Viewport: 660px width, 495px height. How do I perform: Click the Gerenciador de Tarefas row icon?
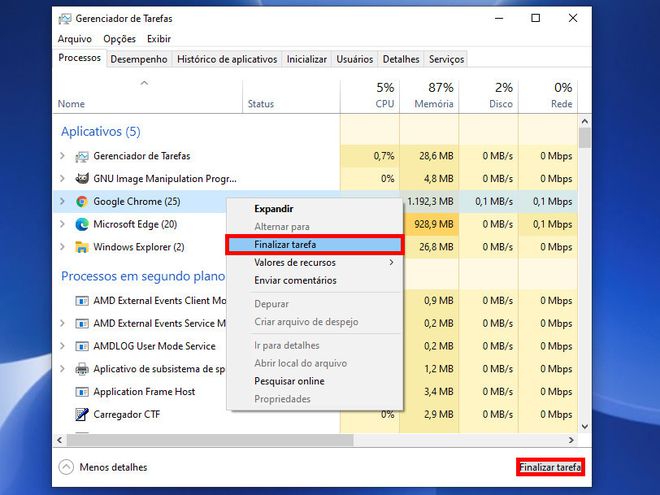pos(82,157)
